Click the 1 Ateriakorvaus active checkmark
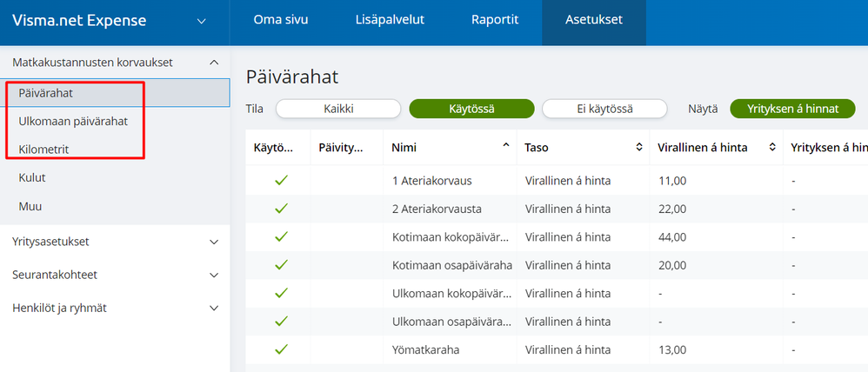Screen dimensions: 868x372 [x=282, y=180]
